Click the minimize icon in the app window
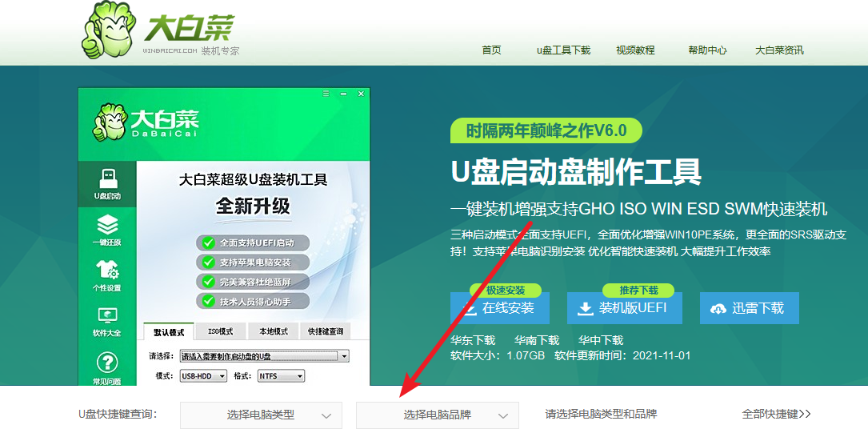The width and height of the screenshot is (868, 441). (x=343, y=94)
